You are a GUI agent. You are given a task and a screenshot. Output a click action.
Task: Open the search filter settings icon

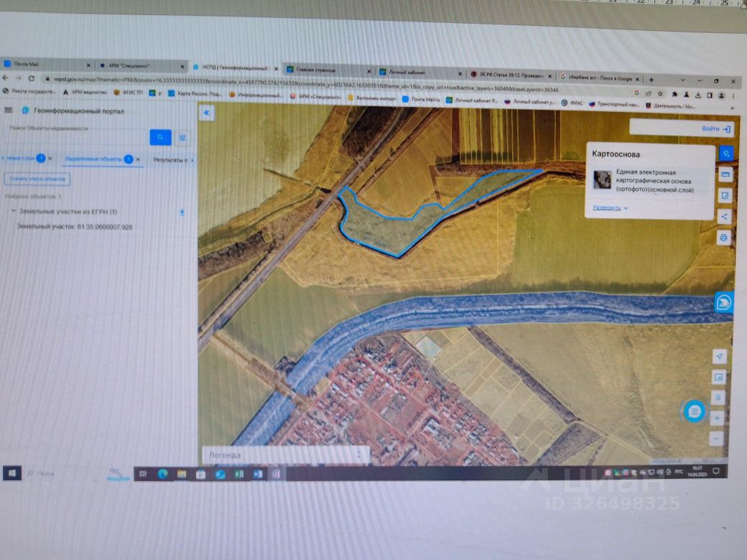(182, 138)
